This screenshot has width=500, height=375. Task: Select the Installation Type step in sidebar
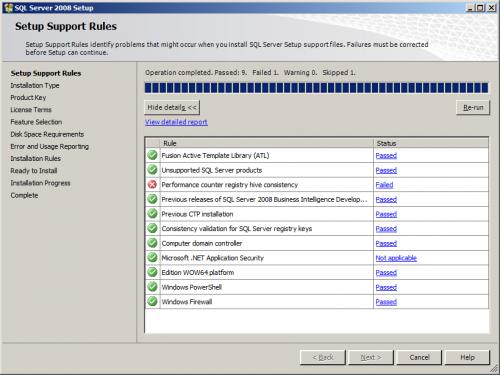pos(35,85)
